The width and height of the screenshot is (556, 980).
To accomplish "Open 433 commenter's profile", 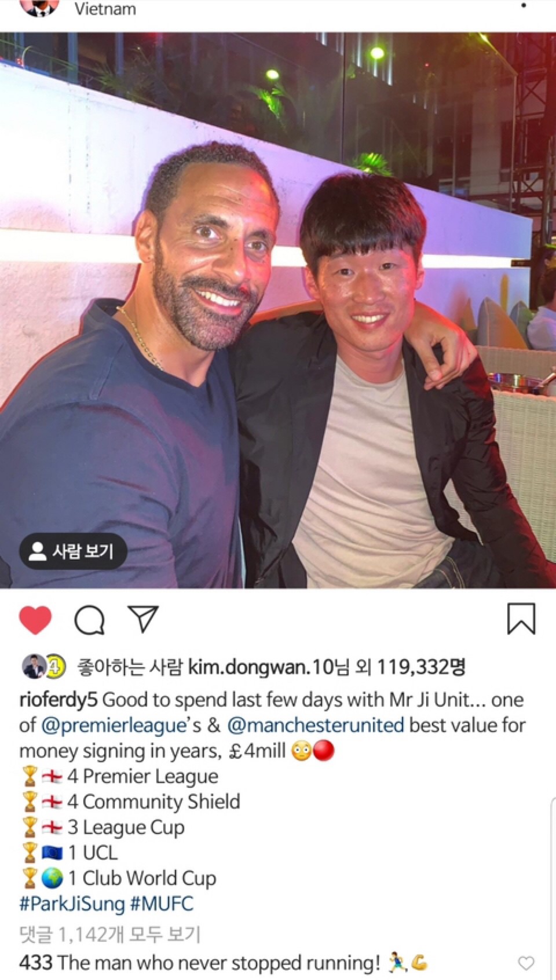I will tap(36, 963).
